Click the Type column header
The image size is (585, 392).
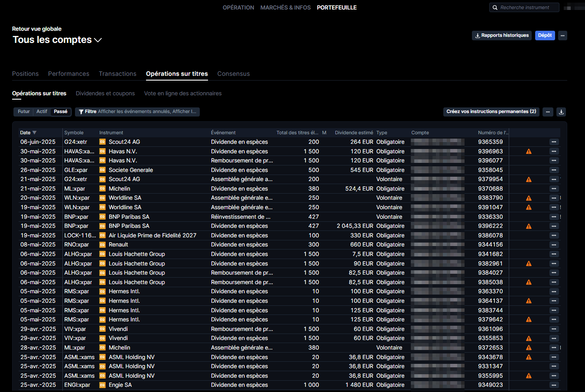pos(382,133)
